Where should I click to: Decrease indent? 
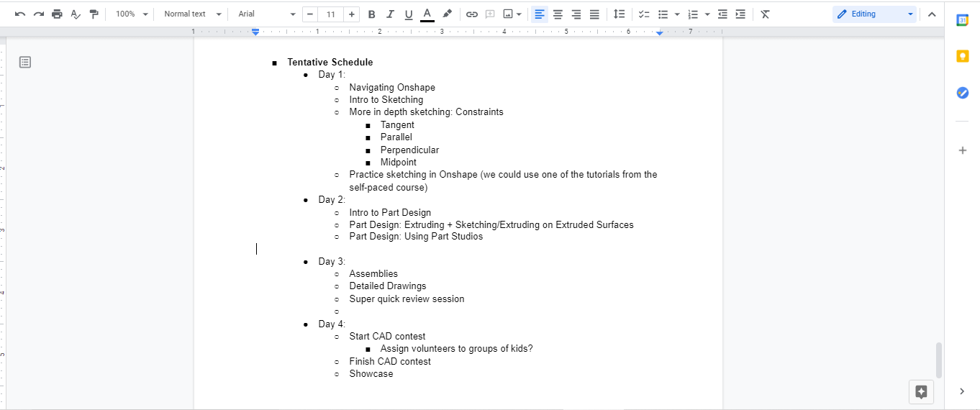(x=722, y=14)
